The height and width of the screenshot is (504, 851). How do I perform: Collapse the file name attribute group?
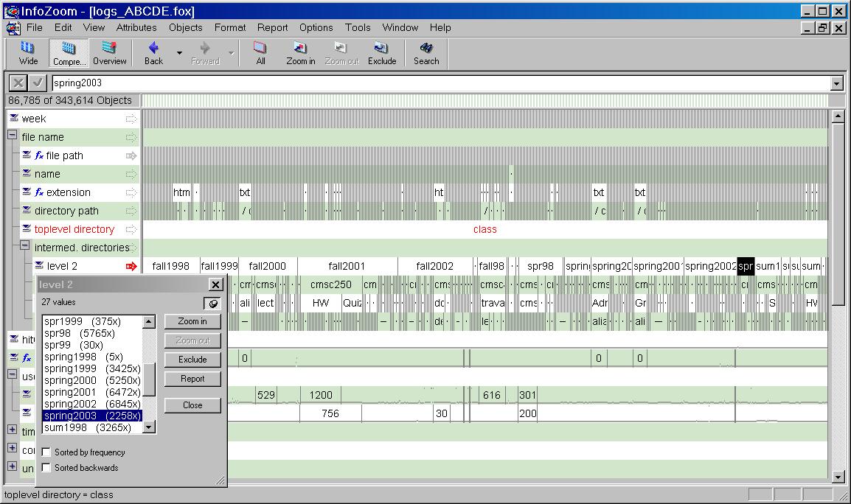point(13,136)
